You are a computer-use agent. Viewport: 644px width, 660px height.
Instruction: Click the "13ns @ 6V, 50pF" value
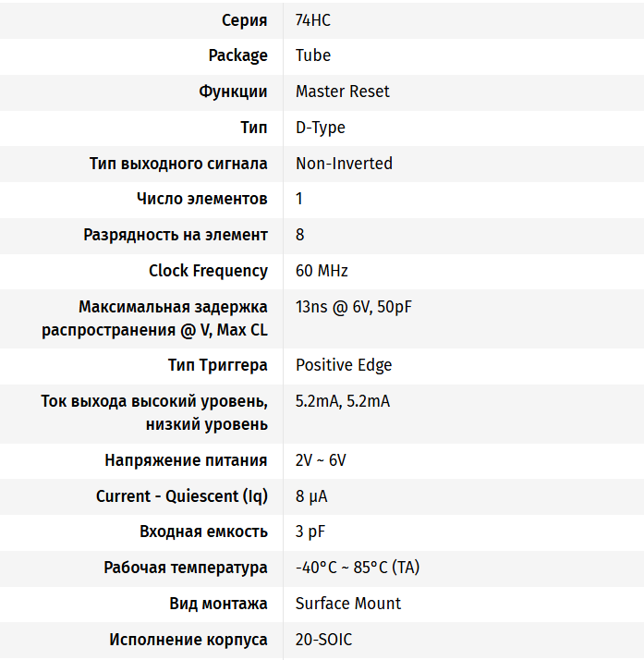point(353,307)
